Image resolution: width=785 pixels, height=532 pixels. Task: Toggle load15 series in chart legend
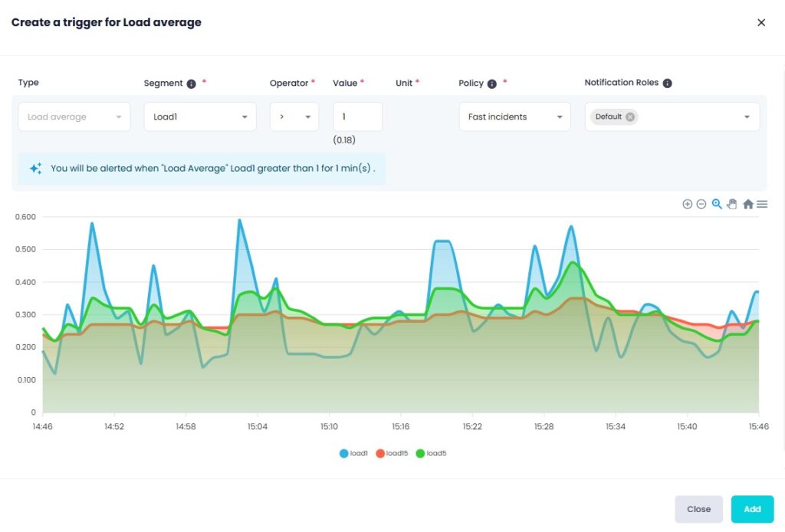point(391,453)
